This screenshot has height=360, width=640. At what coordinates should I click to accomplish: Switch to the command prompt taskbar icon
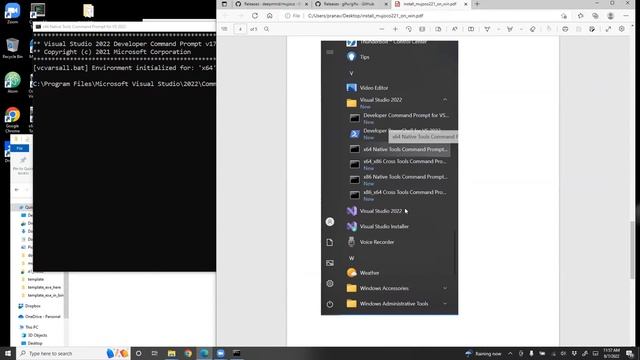click(237, 353)
